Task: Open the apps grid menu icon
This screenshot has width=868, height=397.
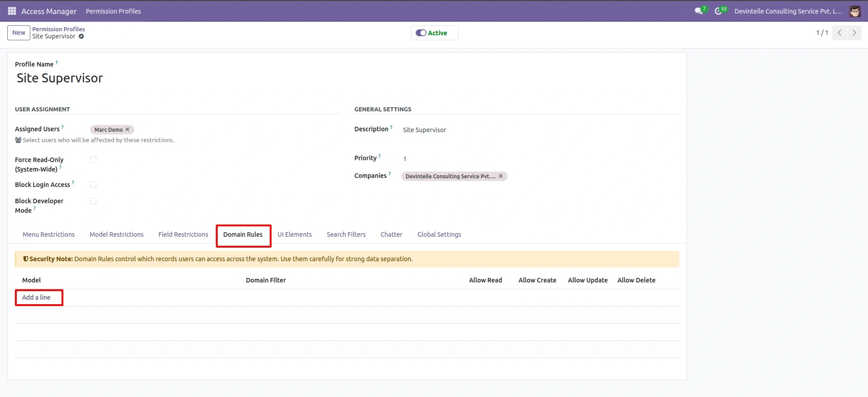Action: (12, 11)
